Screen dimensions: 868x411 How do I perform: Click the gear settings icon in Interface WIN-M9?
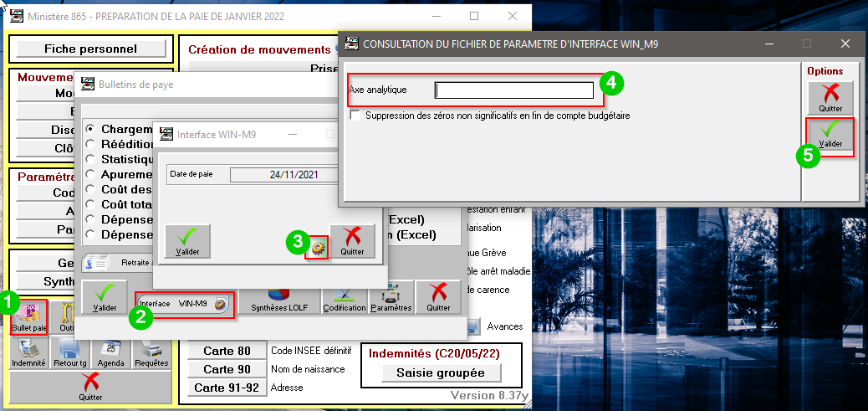[x=317, y=247]
